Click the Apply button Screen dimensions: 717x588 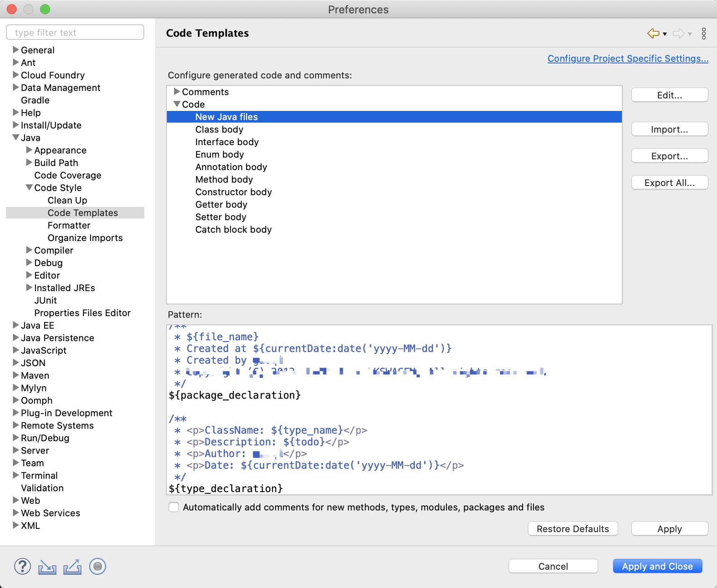[x=669, y=529]
